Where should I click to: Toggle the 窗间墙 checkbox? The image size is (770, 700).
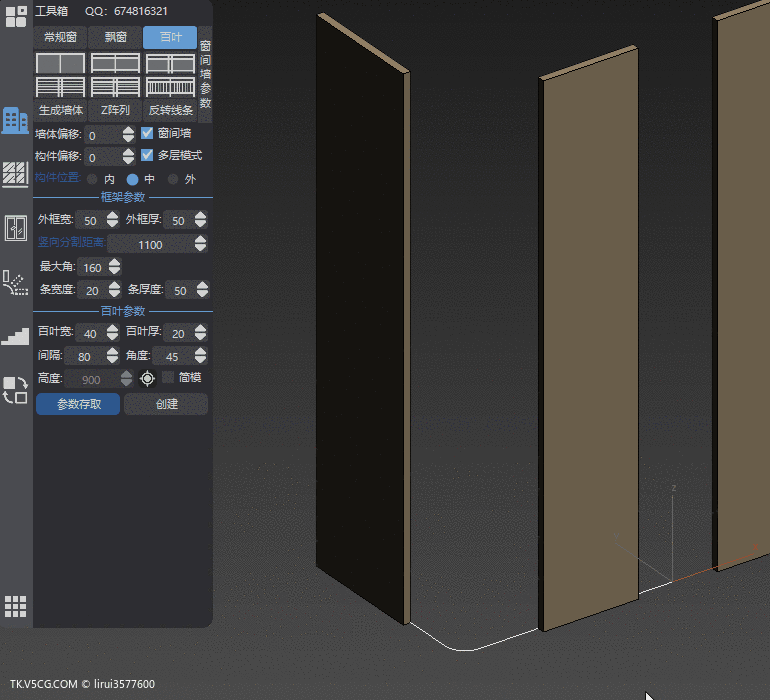coord(147,133)
